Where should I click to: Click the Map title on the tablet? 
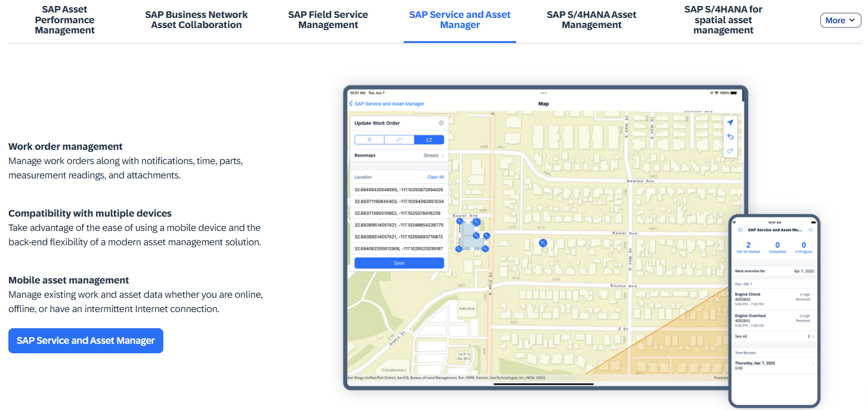pyautogui.click(x=544, y=104)
